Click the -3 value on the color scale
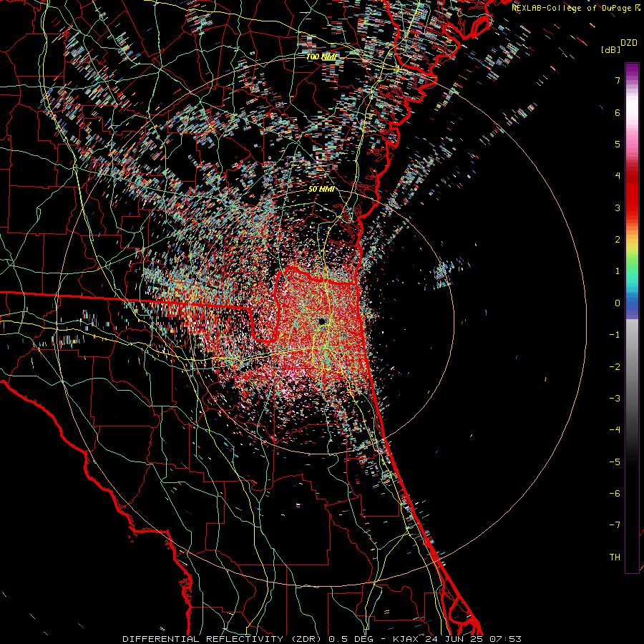The width and height of the screenshot is (644, 644). [615, 399]
